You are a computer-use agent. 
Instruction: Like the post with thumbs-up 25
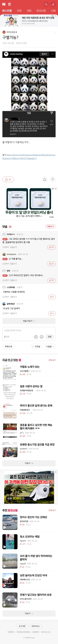tap(8, 179)
